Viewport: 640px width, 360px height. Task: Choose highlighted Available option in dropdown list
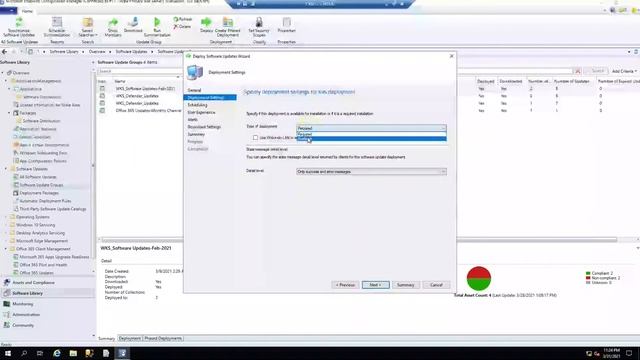(x=371, y=139)
